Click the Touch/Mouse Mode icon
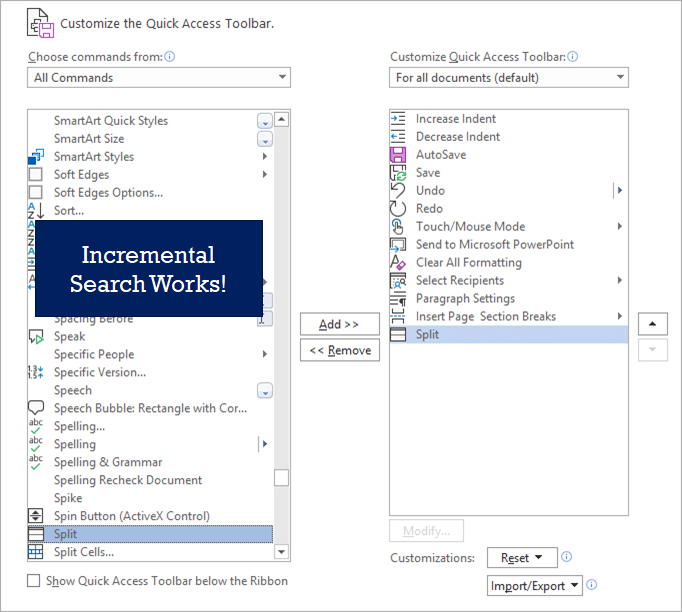The height and width of the screenshot is (612, 682). (x=398, y=227)
